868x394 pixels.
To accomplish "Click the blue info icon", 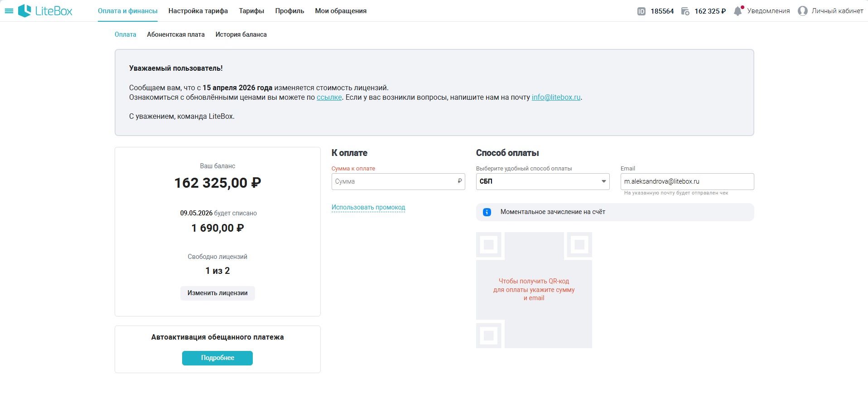I will click(487, 212).
